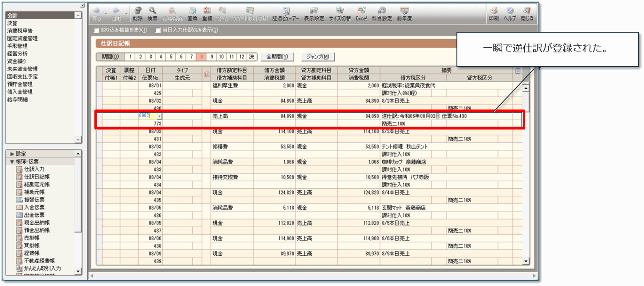
Task: Export to Excel from toolbar
Action: pos(361,13)
